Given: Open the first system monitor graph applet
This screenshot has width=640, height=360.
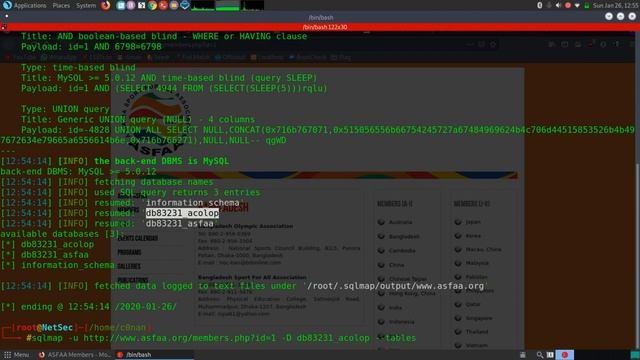Looking at the screenshot, I should pos(203,5).
